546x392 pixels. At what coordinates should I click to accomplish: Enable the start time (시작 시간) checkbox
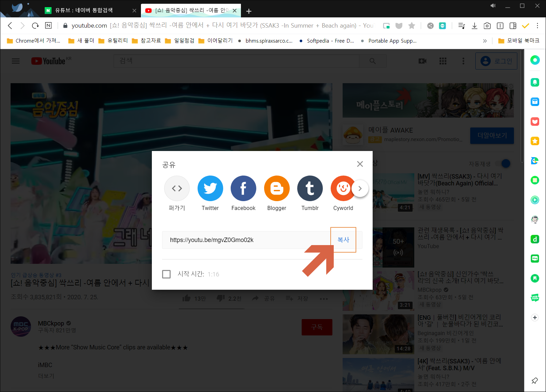167,274
